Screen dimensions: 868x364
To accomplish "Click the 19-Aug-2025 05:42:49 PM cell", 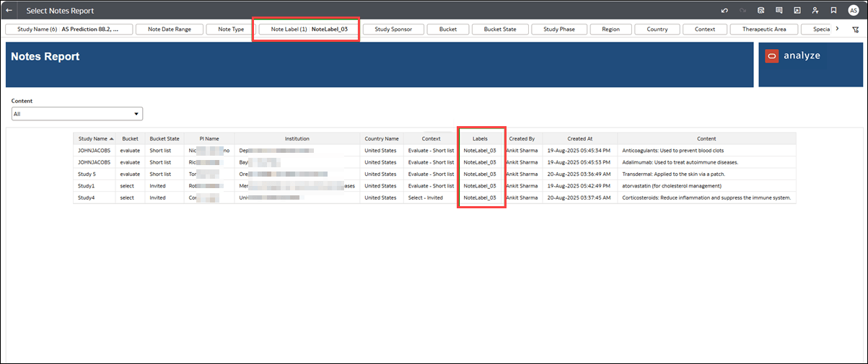I will pyautogui.click(x=580, y=186).
